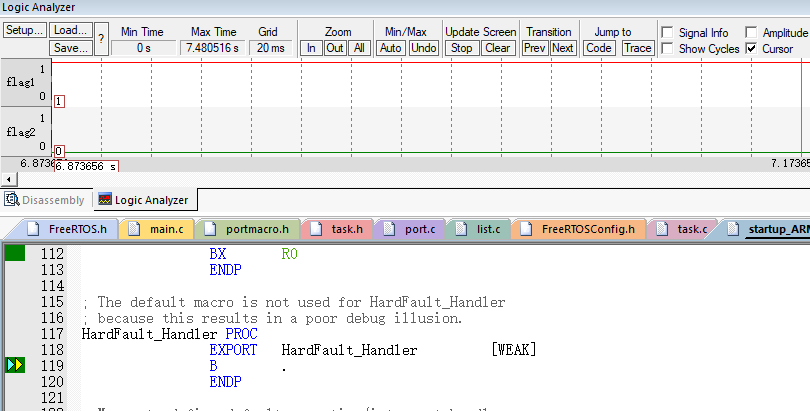Toggle the Amplitude checkbox

point(751,33)
